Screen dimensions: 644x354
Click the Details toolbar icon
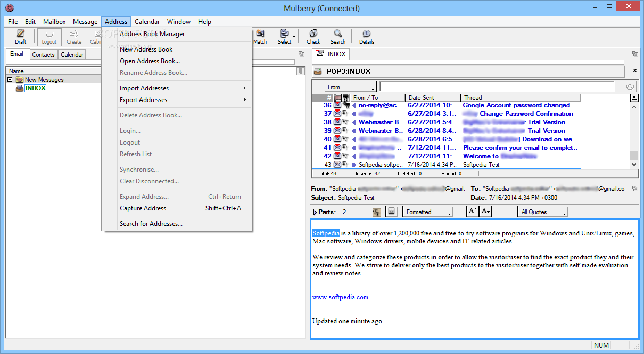367,33
